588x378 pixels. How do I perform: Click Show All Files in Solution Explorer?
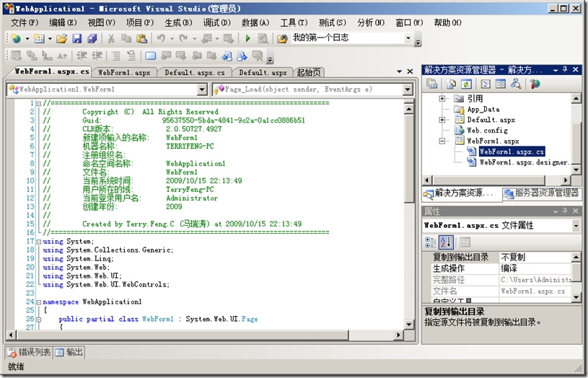451,84
